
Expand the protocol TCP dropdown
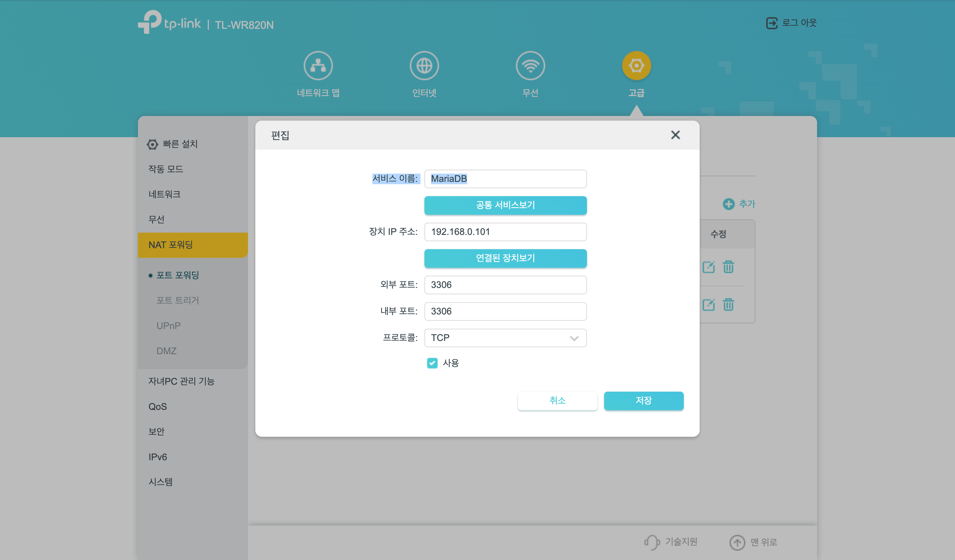pyautogui.click(x=505, y=338)
